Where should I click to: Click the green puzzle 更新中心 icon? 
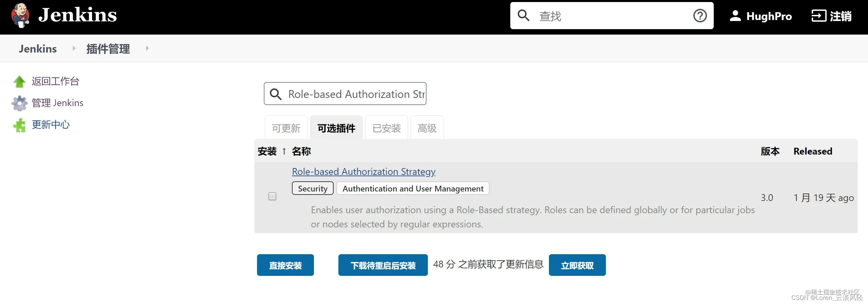pos(19,125)
